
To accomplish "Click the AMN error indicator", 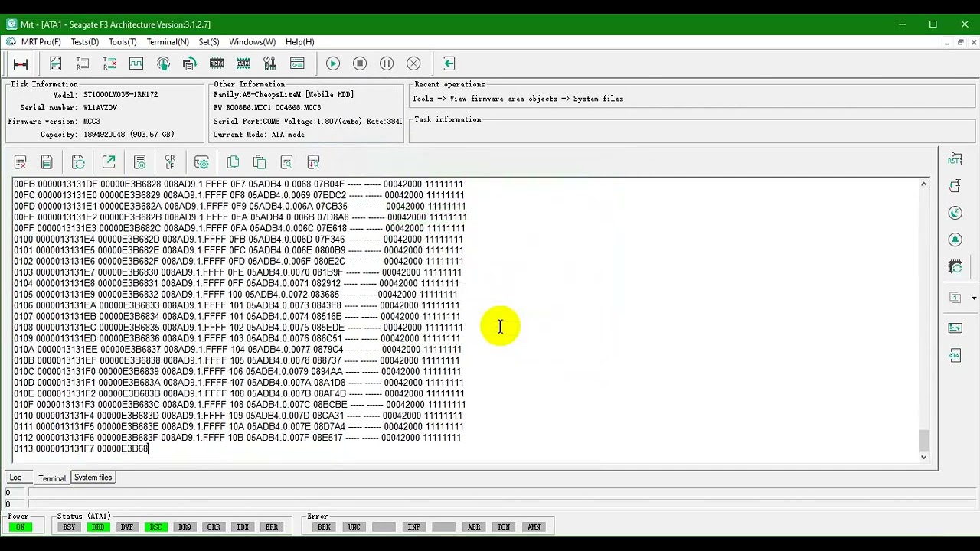I will coord(534,527).
